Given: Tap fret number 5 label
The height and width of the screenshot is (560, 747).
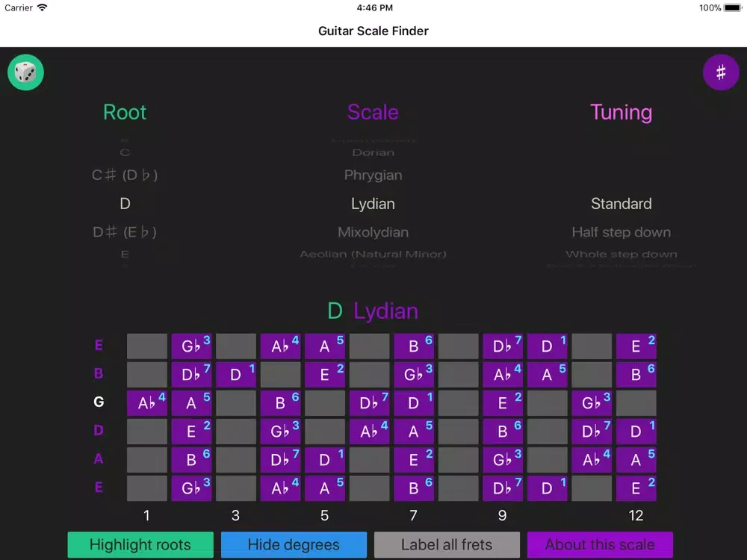Looking at the screenshot, I should (325, 516).
